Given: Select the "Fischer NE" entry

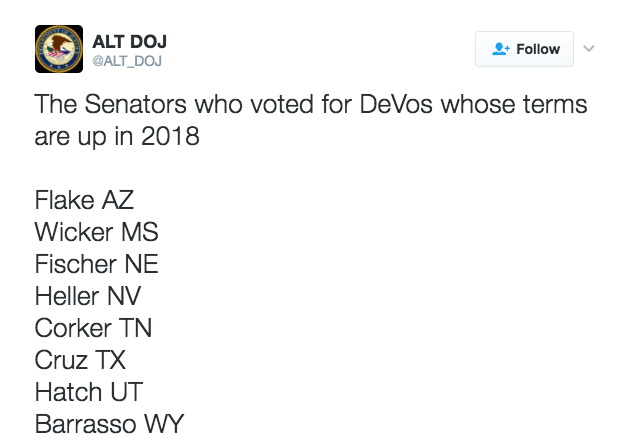Looking at the screenshot, I should (96, 264).
